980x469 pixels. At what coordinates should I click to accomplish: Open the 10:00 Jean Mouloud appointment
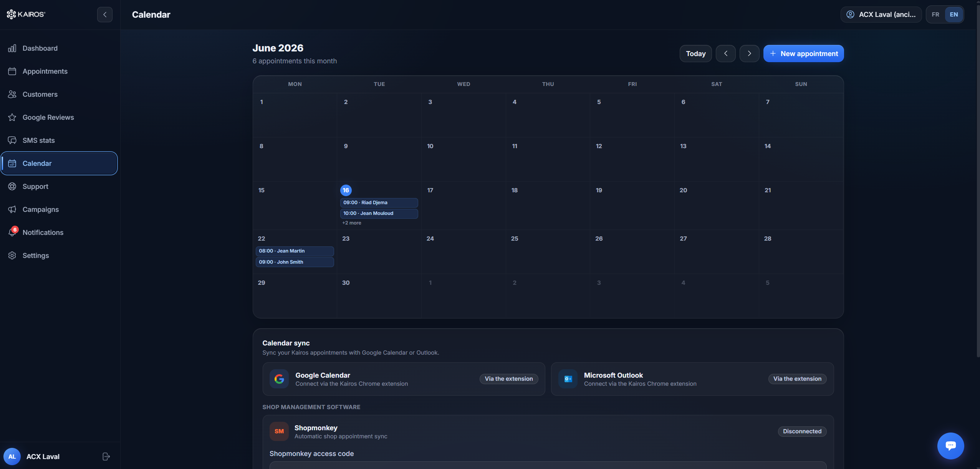(x=379, y=213)
